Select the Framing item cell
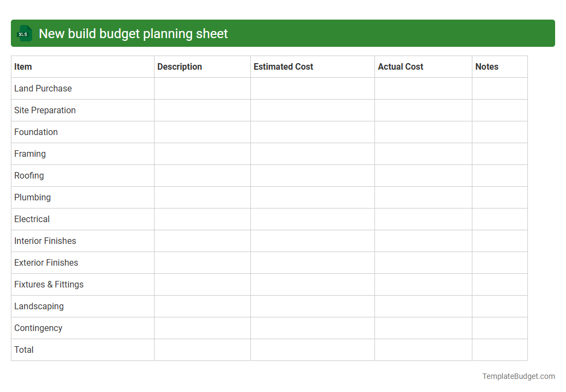The width and height of the screenshot is (566, 392). (30, 154)
